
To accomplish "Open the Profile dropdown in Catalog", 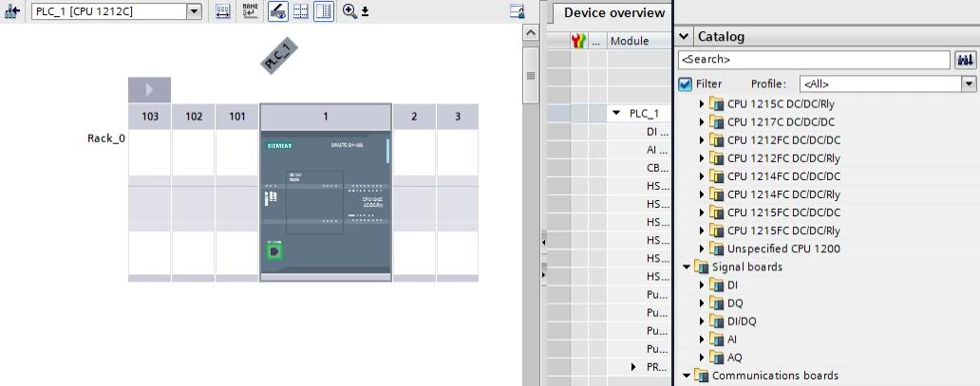I will pos(969,84).
